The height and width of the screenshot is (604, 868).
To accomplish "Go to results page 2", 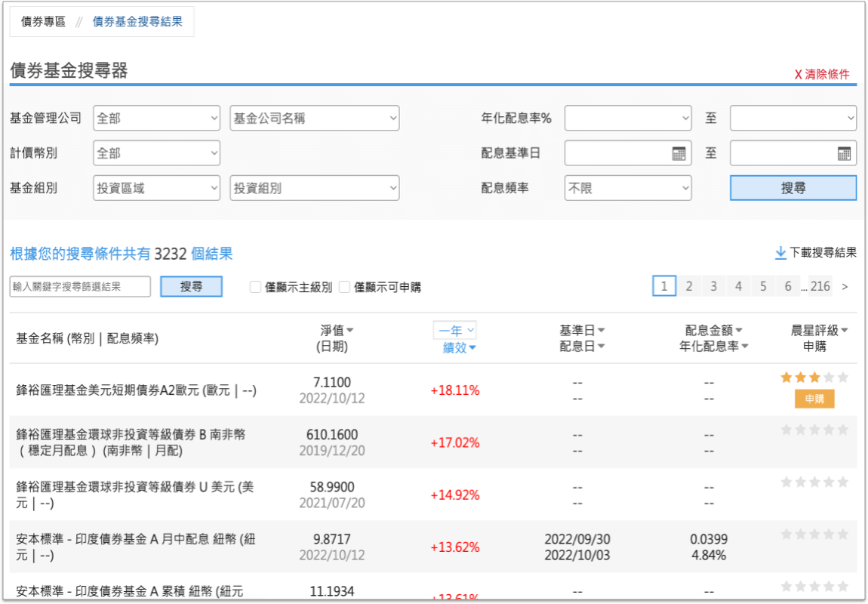I will [x=688, y=286].
